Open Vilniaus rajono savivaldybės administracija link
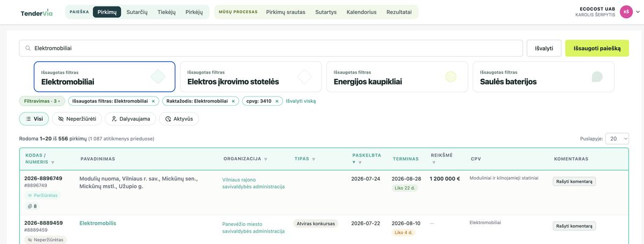Image resolution: width=644 pixels, height=244 pixels. pos(253,183)
